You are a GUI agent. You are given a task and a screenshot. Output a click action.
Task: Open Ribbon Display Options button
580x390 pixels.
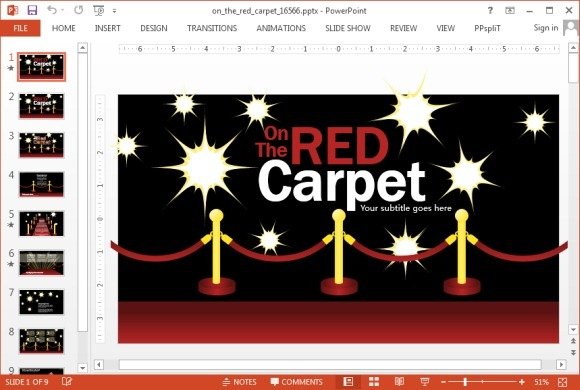pos(510,10)
